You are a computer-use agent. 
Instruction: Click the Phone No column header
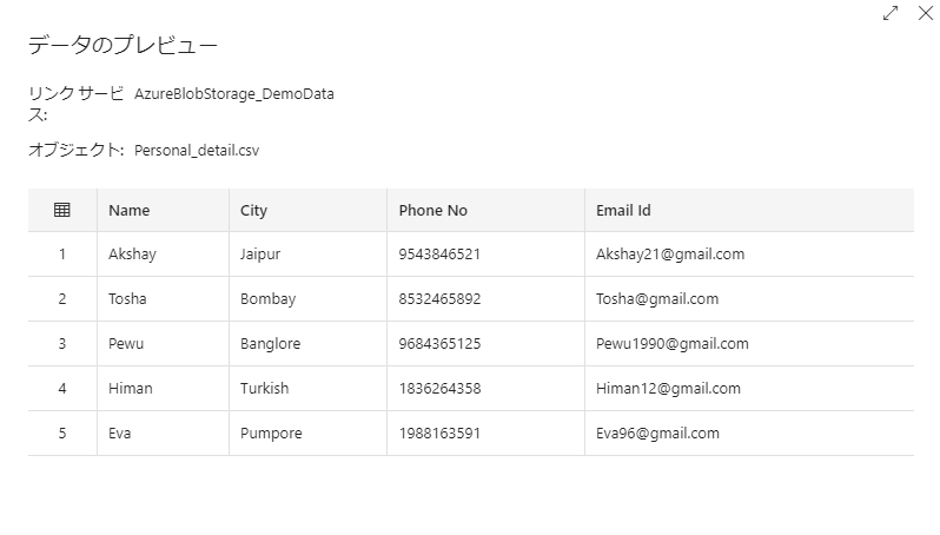click(433, 210)
